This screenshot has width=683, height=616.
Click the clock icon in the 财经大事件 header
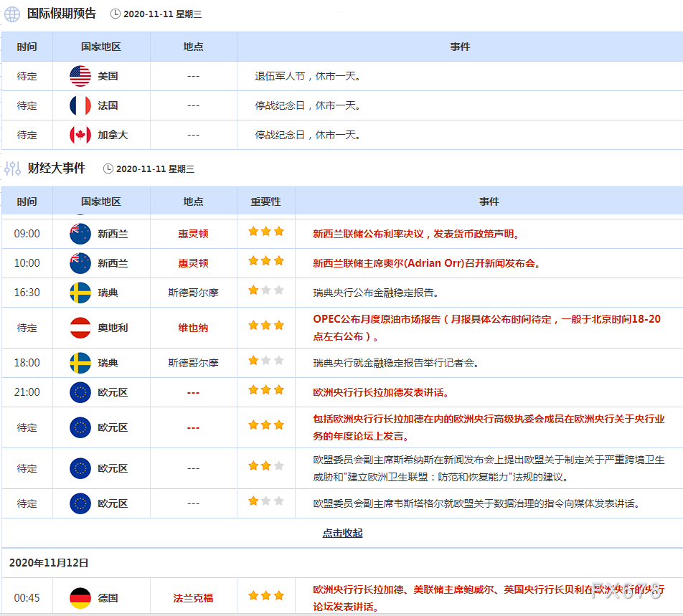[x=108, y=169]
